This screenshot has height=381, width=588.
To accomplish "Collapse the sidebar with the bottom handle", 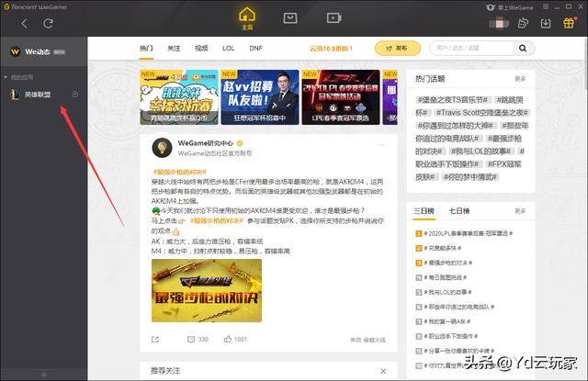I will 44,375.
